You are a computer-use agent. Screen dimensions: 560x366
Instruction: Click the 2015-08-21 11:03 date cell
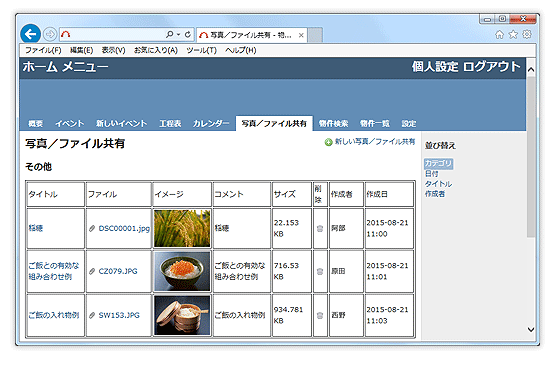tap(389, 315)
